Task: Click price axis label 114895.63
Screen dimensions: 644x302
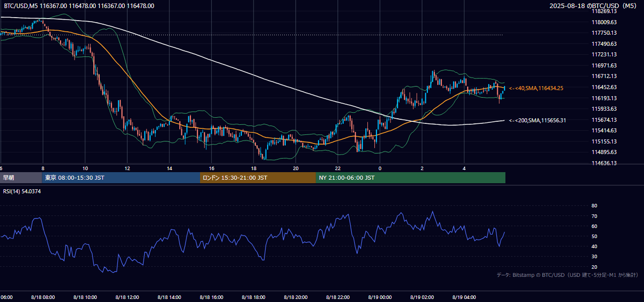Action: point(604,152)
